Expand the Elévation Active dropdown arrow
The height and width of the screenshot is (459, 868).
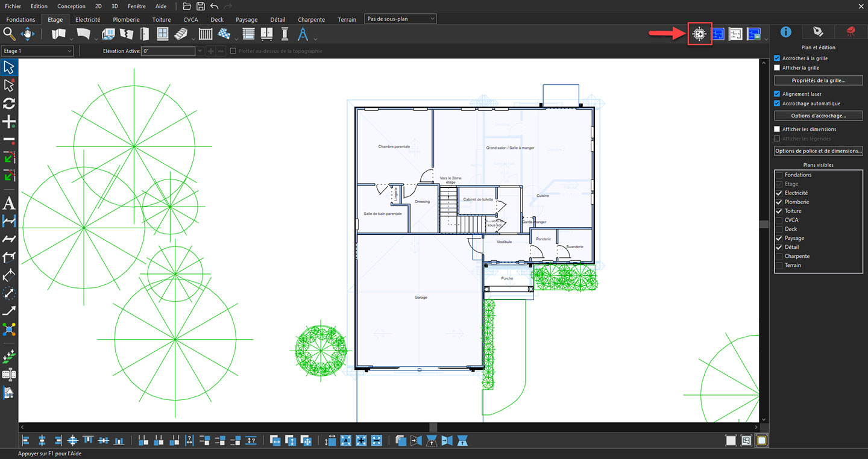[x=200, y=51]
